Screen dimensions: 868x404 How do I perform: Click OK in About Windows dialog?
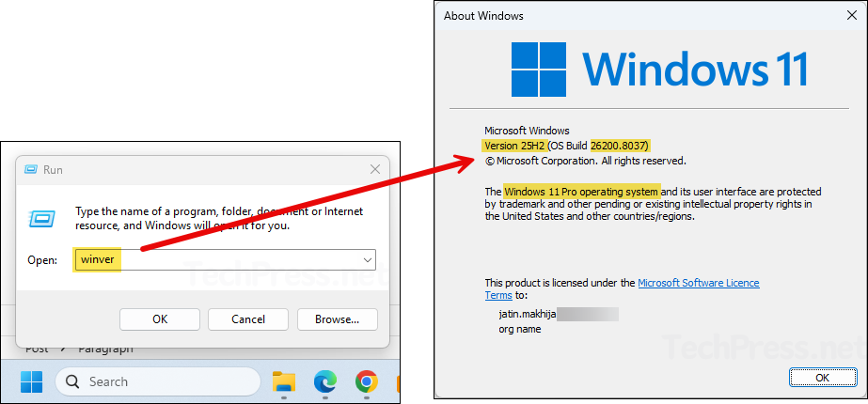823,378
